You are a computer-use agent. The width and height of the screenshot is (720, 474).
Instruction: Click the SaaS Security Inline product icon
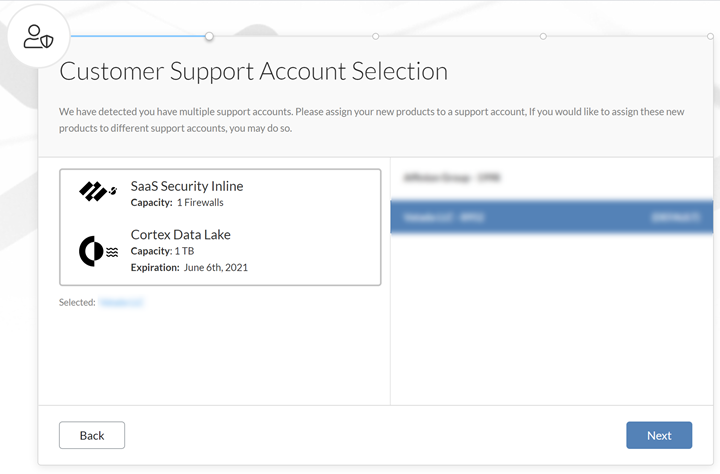pos(99,191)
